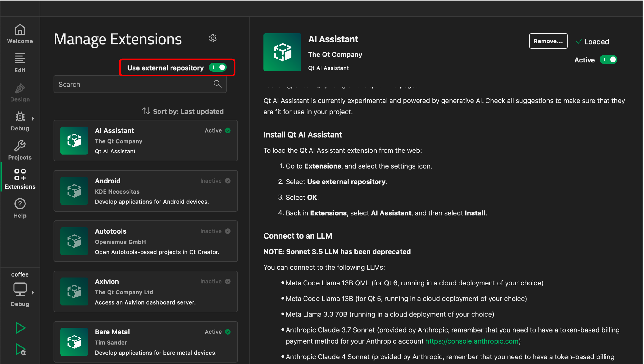Click the Remove... button

(548, 41)
